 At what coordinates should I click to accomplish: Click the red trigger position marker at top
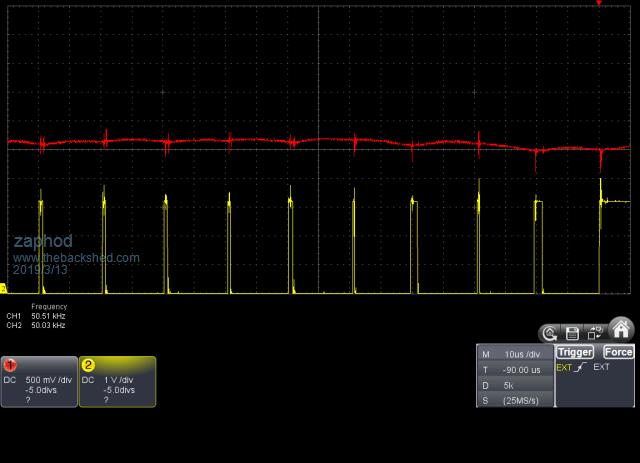[599, 4]
